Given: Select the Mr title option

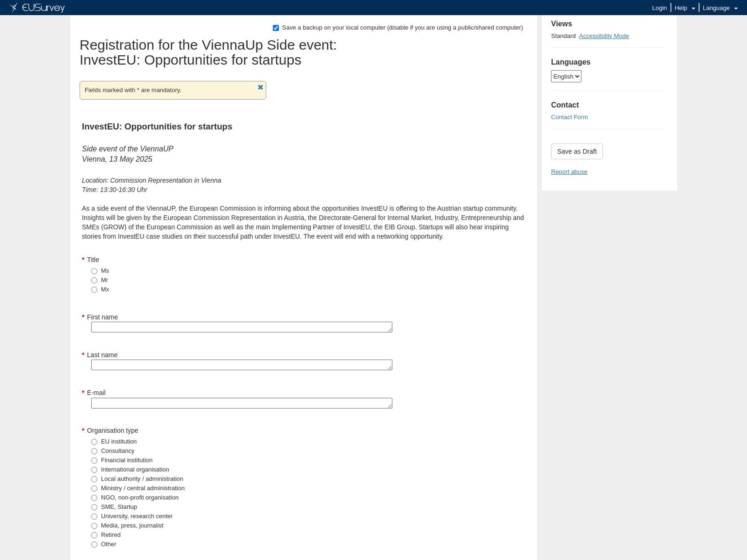Looking at the screenshot, I should click(x=94, y=280).
